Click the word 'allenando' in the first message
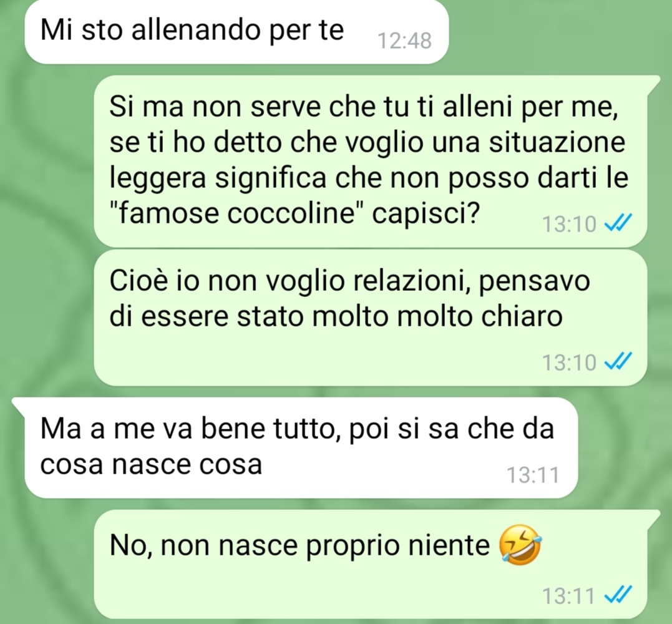The height and width of the screenshot is (624, 672). 196,30
